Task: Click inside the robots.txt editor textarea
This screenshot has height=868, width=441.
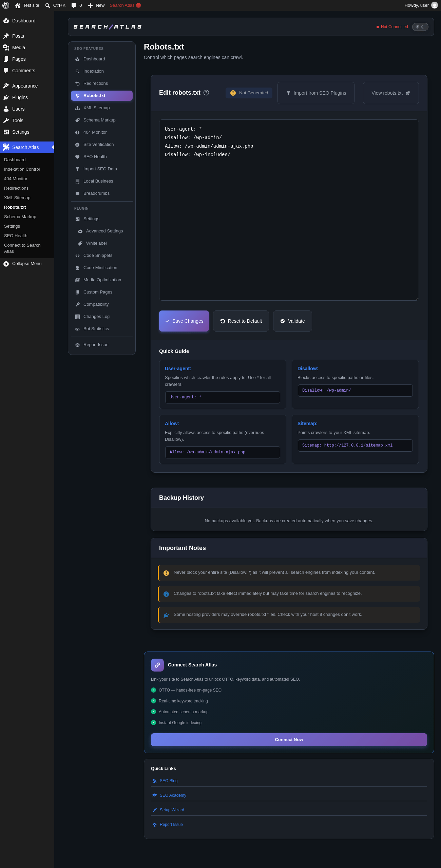Action: coord(289,210)
